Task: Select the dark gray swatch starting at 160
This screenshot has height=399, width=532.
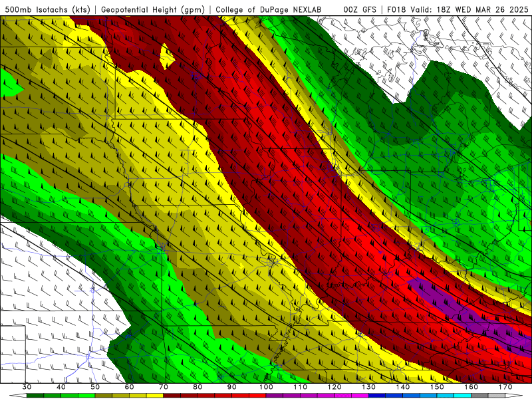Action: click(480, 396)
